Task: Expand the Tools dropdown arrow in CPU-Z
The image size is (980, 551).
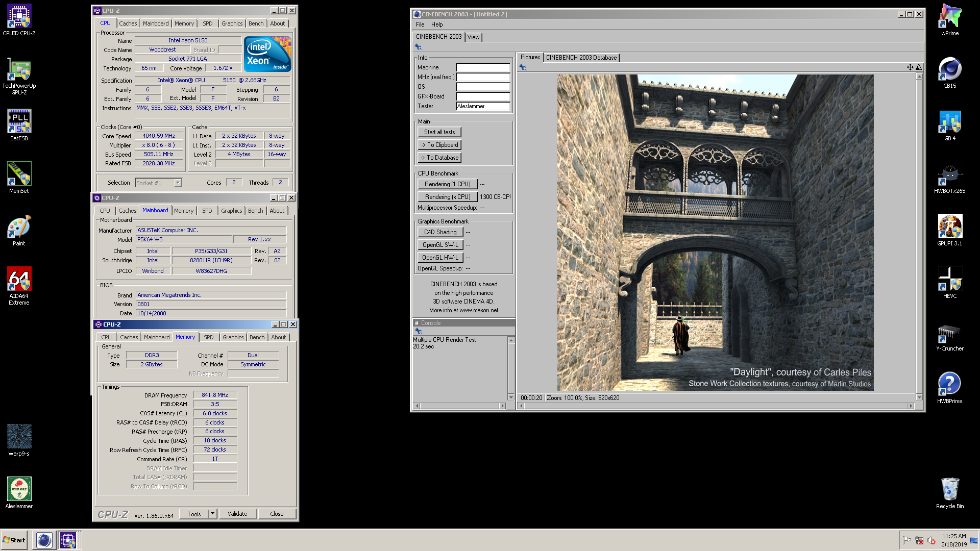Action: [x=212, y=514]
